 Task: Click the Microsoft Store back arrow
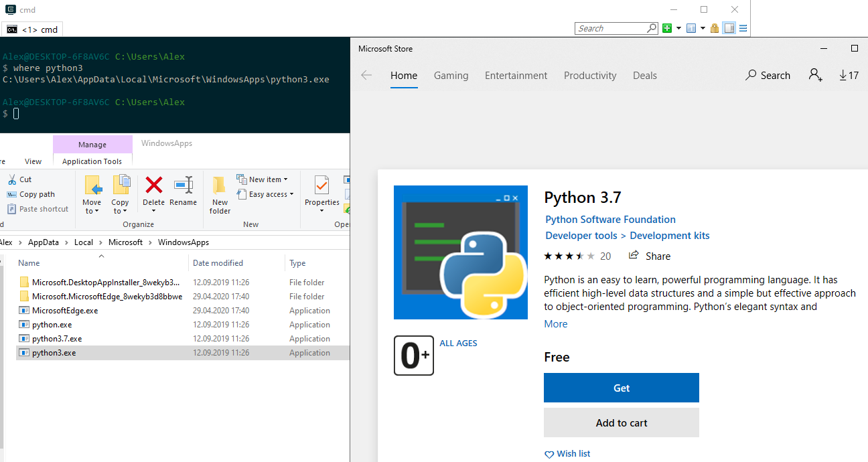[366, 75]
